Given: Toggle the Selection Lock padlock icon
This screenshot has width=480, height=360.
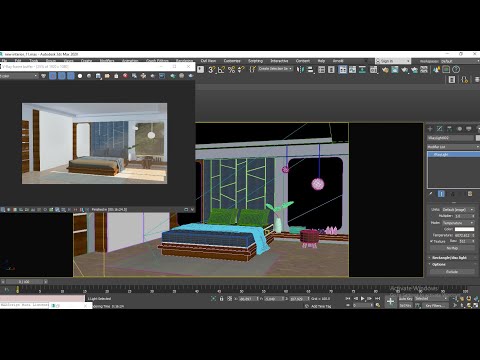Looking at the screenshot, I should (x=221, y=299).
